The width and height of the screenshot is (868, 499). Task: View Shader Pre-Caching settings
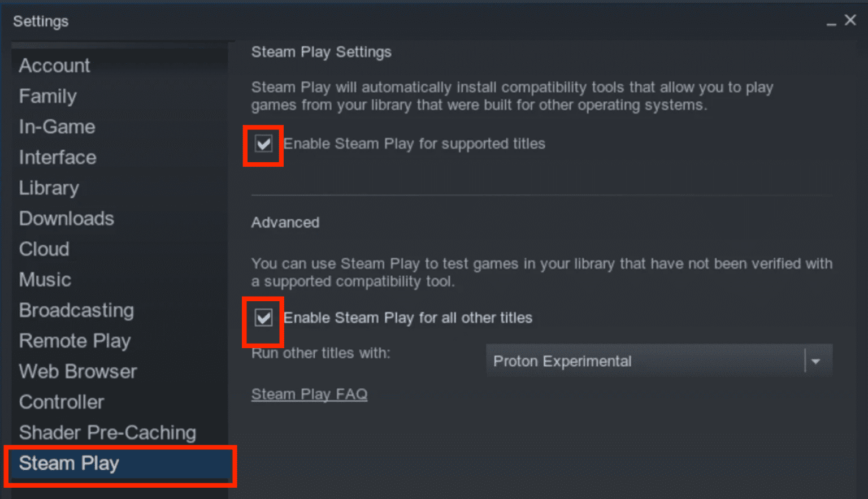pos(107,432)
